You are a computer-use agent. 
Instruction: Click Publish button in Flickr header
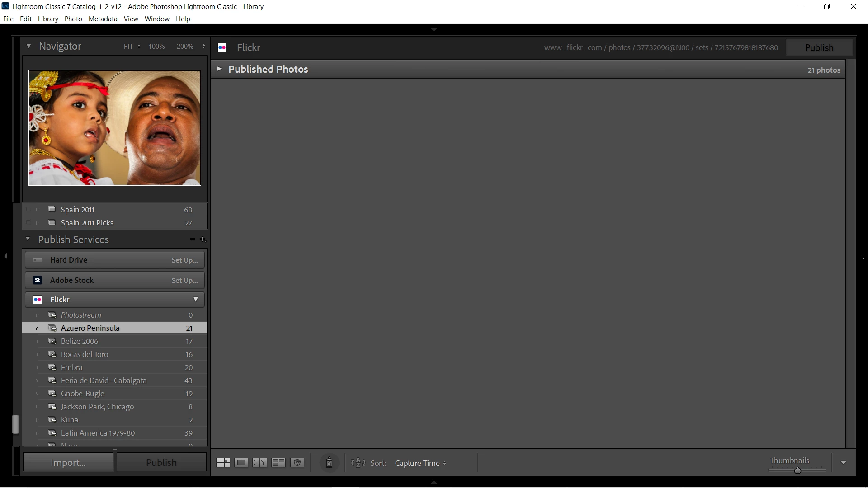pyautogui.click(x=819, y=47)
